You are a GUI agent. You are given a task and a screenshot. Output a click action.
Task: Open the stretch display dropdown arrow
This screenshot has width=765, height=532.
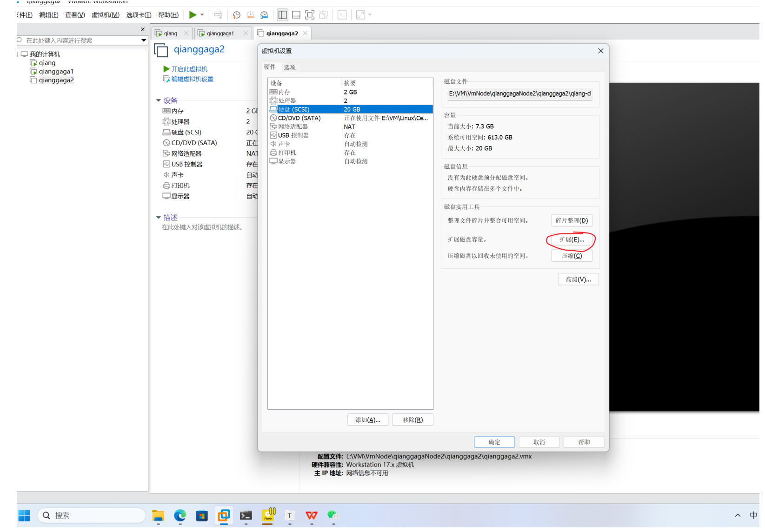click(370, 15)
